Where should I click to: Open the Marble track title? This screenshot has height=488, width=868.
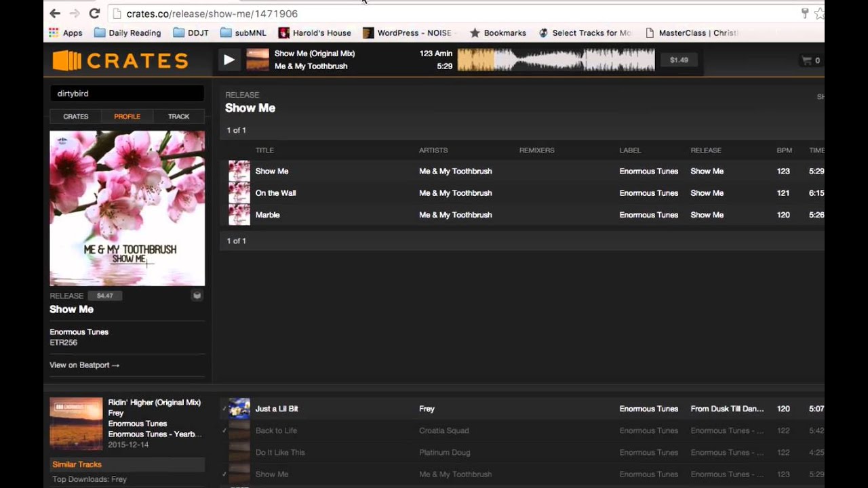267,215
